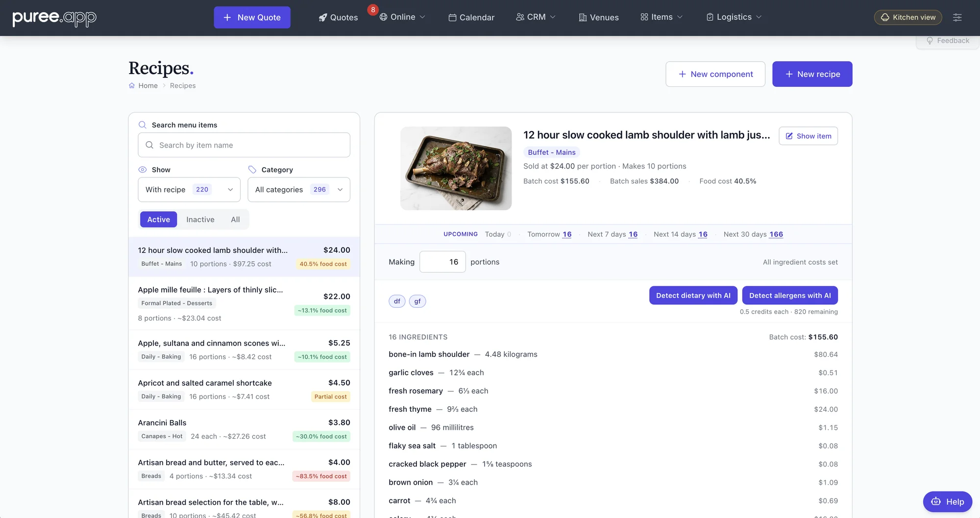The height and width of the screenshot is (518, 980).
Task: Open the Venues page
Action: (599, 18)
